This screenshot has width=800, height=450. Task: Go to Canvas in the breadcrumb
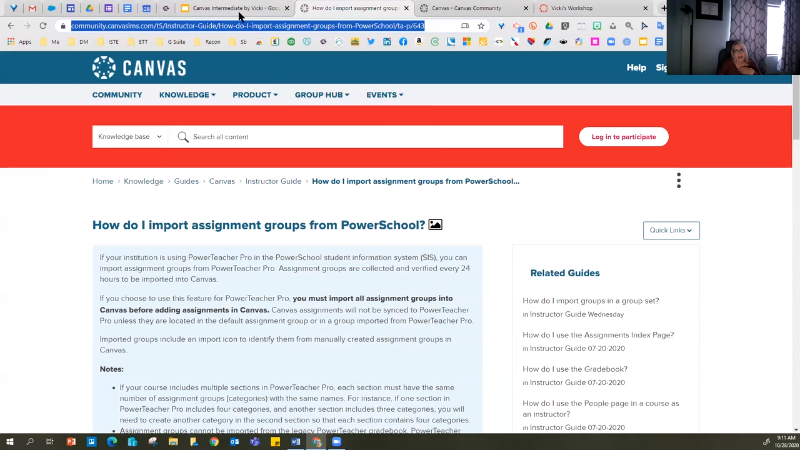(x=222, y=181)
